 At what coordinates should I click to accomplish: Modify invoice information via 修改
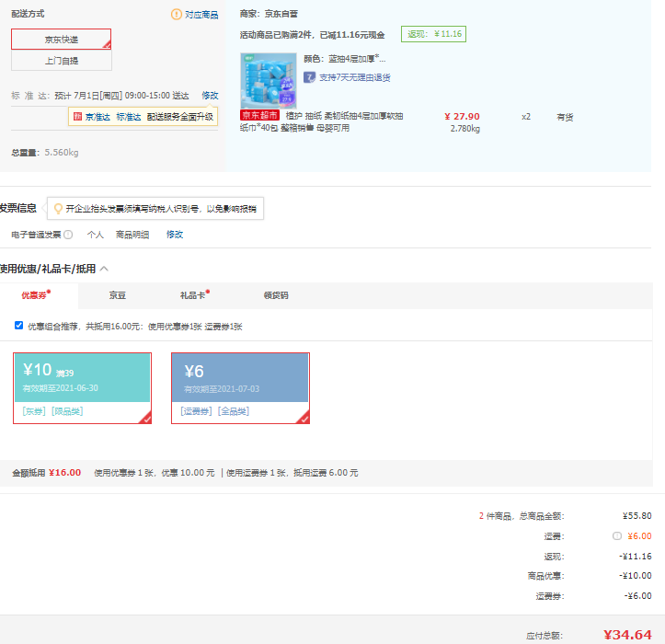[175, 235]
